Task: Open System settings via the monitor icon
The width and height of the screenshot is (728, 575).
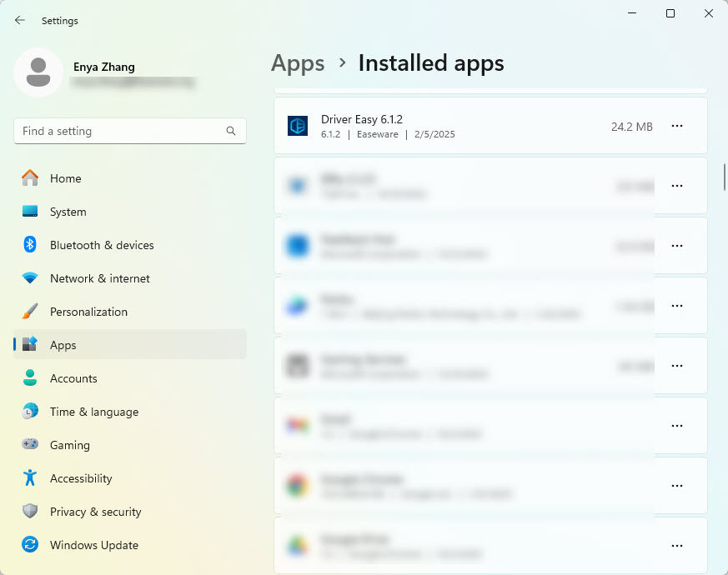Action: pyautogui.click(x=30, y=212)
